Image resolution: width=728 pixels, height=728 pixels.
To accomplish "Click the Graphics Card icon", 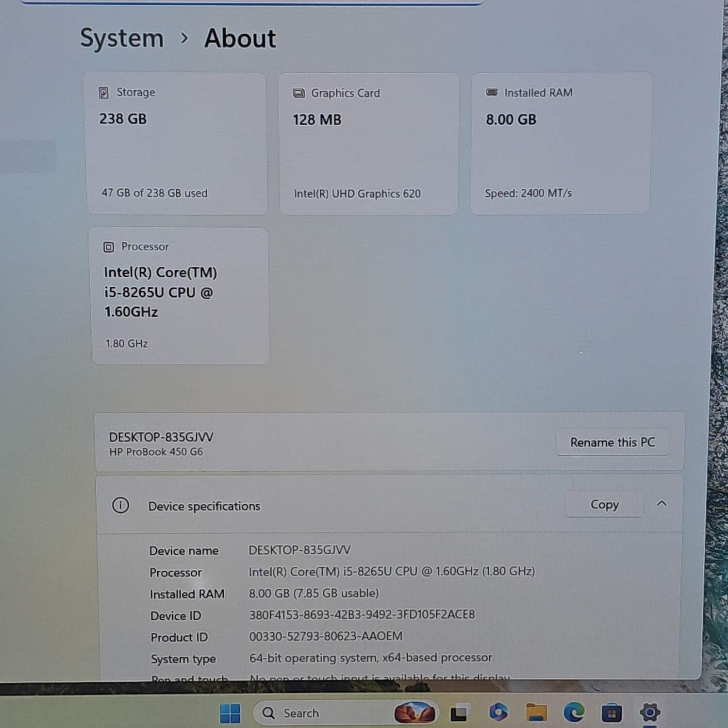I will click(x=298, y=93).
